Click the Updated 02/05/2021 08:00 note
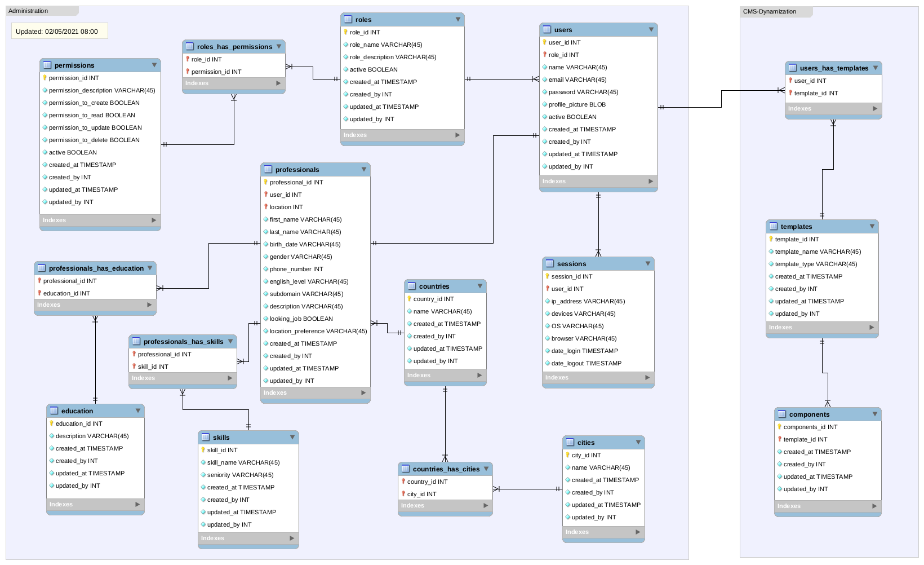The height and width of the screenshot is (565, 924). click(60, 32)
